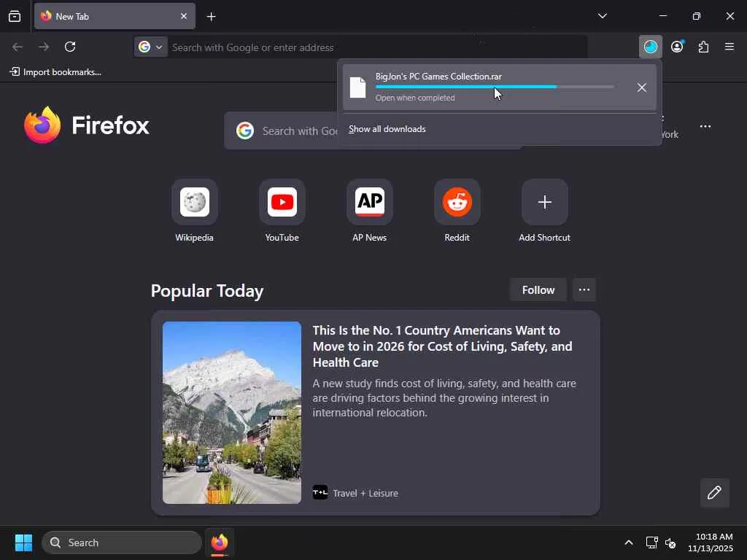Viewport: 747px width, 560px height.
Task: Open the extensions puzzle icon
Action: click(x=703, y=47)
